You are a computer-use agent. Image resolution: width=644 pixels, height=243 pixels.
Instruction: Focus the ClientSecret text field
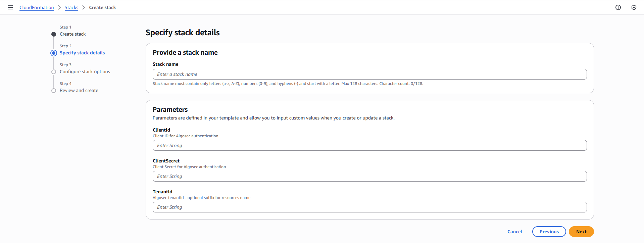369,176
